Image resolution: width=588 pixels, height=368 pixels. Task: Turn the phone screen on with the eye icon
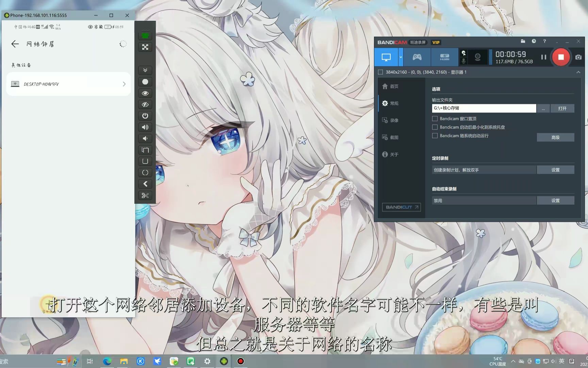coord(145,93)
